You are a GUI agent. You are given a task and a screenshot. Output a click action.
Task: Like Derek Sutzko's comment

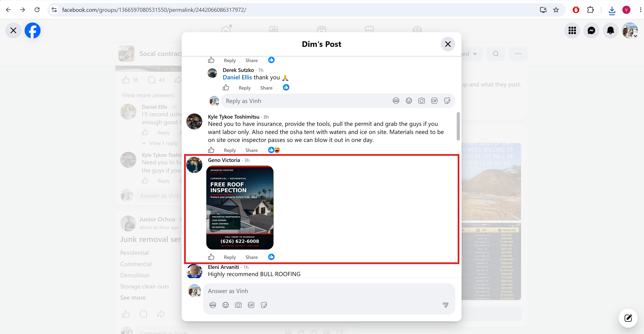click(x=226, y=87)
